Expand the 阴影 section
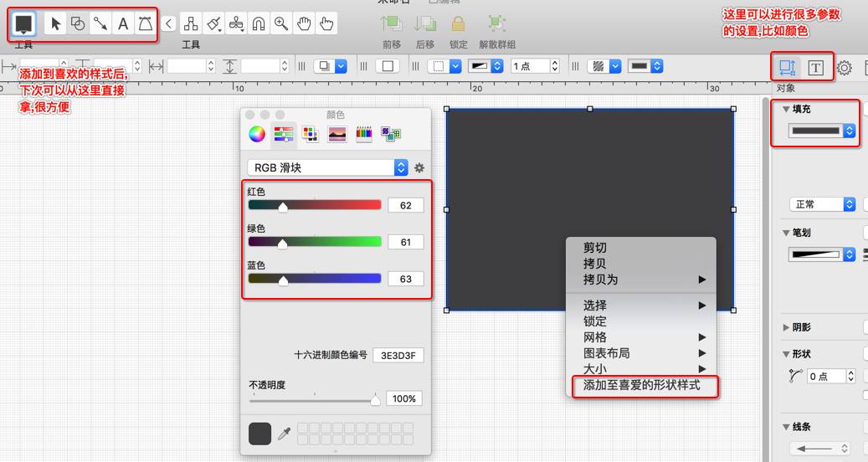Viewport: 868px width, 462px height. 785,327
